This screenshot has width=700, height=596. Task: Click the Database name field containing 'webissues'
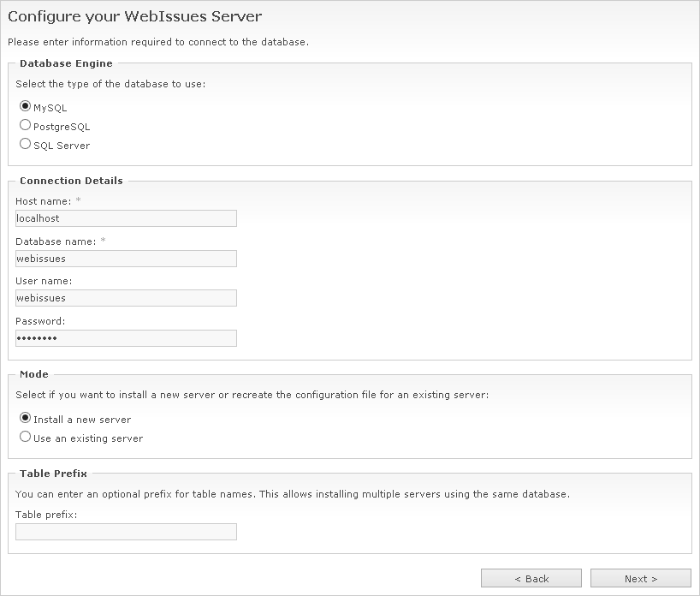[125, 258]
